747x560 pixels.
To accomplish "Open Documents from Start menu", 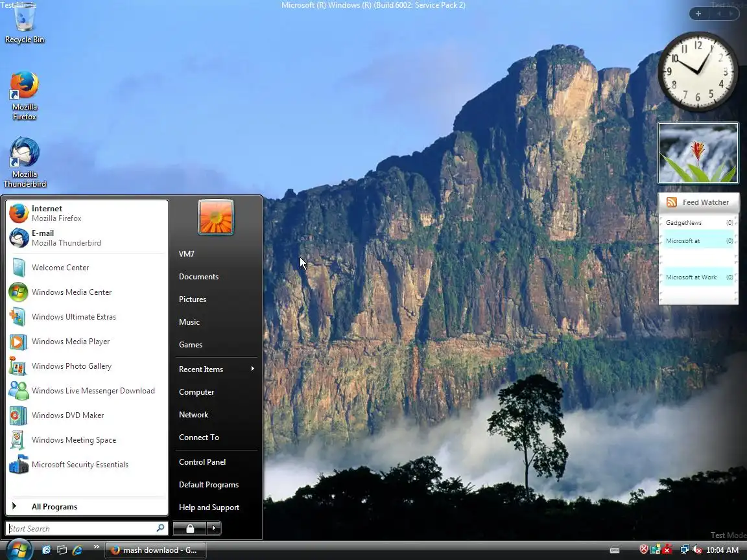I will (216, 277).
